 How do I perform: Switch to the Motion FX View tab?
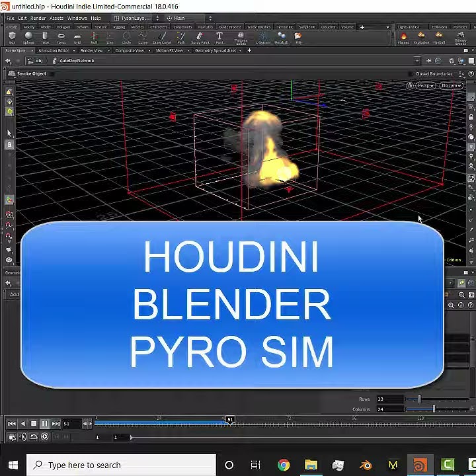coord(169,51)
